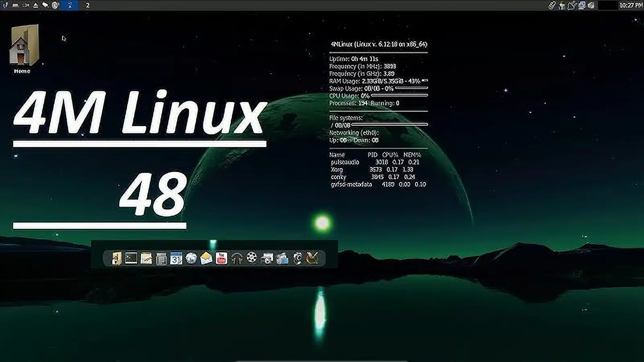644x362 pixels.
Task: Click the bell notification tray icon
Action: coord(572,6)
